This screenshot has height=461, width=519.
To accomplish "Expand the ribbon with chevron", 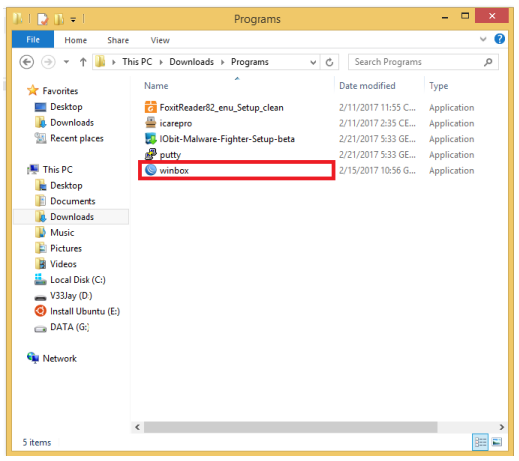I will [x=483, y=39].
